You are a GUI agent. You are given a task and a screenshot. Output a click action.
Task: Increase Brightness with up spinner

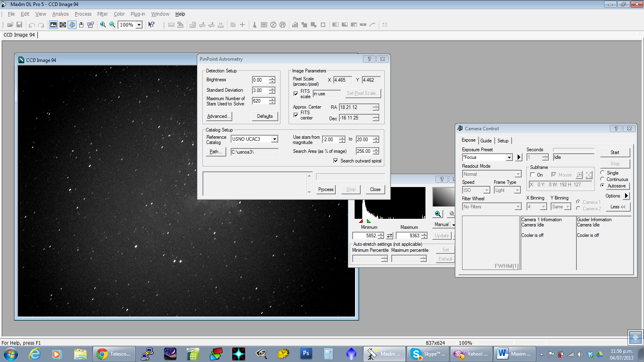[x=272, y=78]
